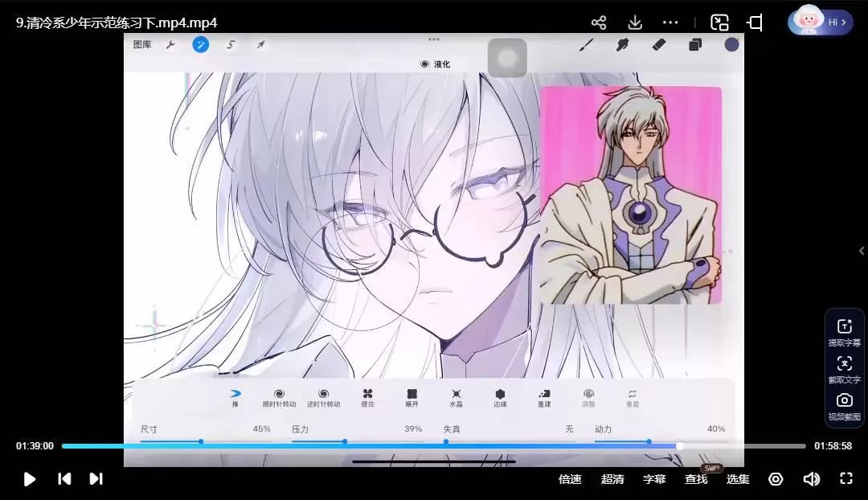
Task: Play the video
Action: [x=30, y=479]
